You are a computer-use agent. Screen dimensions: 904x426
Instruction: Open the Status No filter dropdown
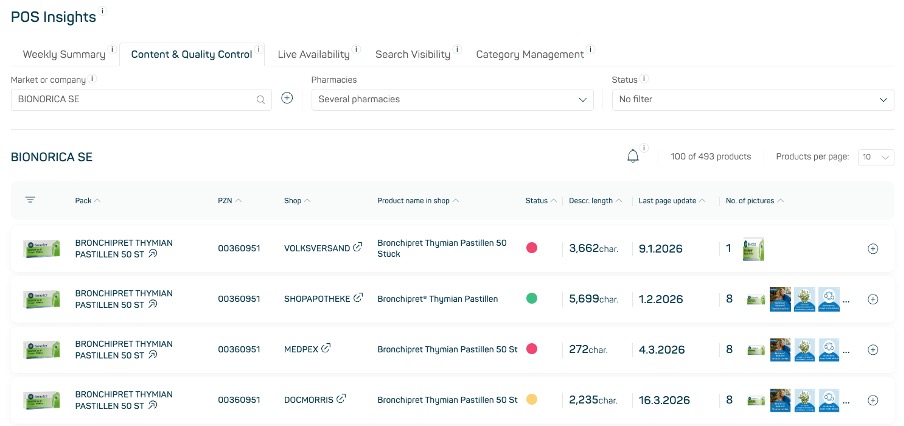pyautogui.click(x=754, y=100)
